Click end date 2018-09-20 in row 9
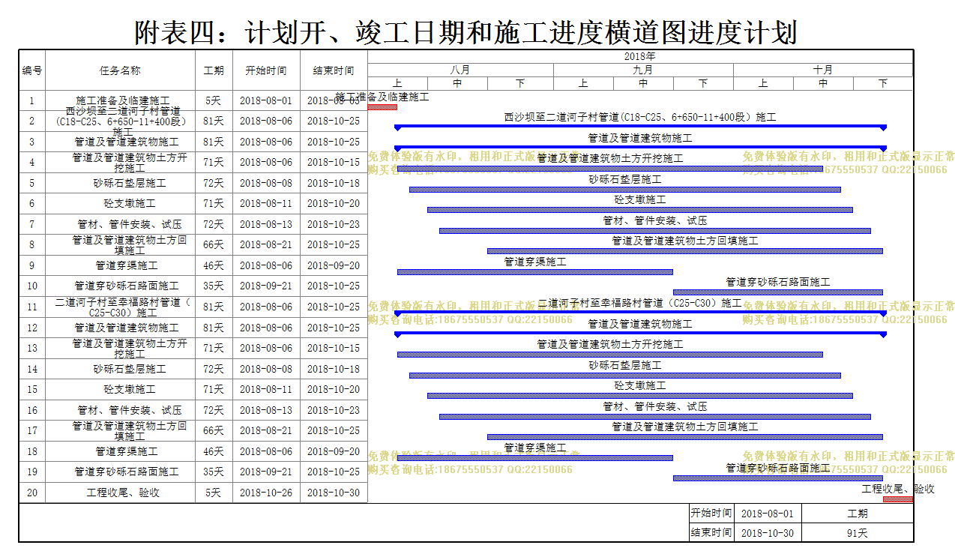The height and width of the screenshot is (560, 955). (x=334, y=265)
